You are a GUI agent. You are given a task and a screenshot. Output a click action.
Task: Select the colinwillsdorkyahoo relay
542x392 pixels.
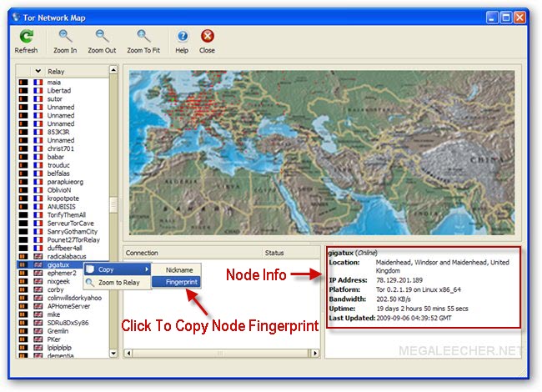(75, 298)
